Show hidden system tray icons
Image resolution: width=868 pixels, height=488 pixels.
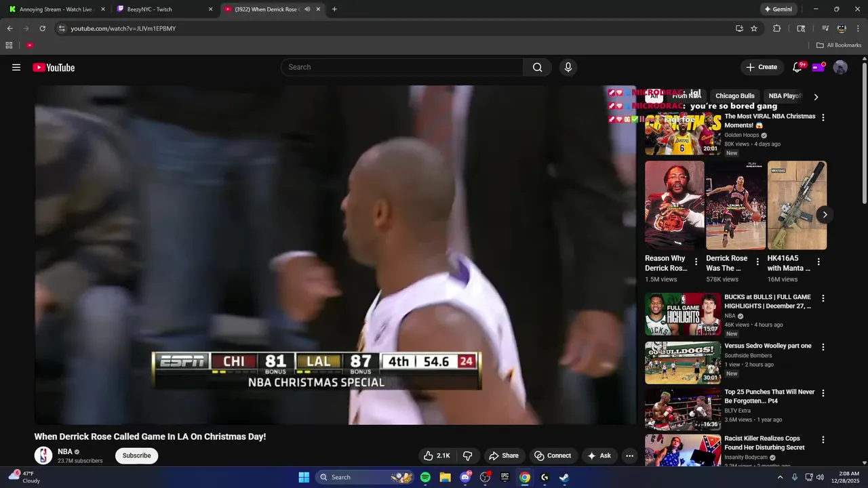pos(780,477)
